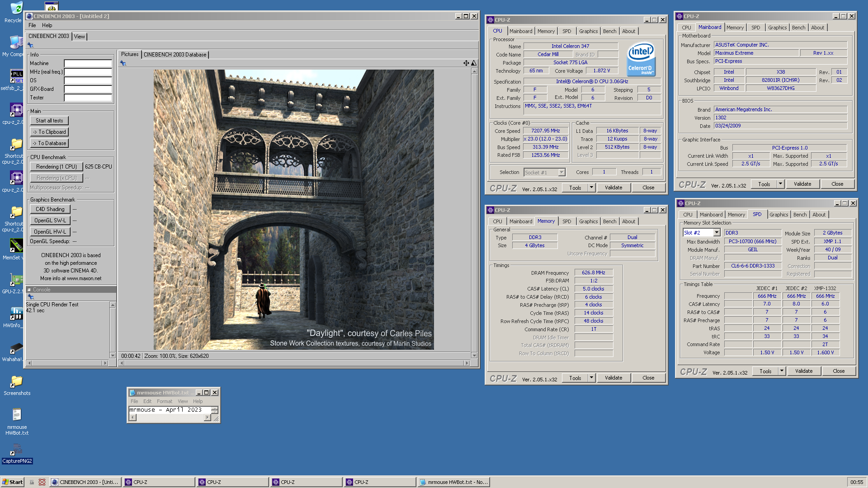Click the pin icon under the CINEBENCH 2003 tab
Viewport: 868px width, 488px height.
[x=31, y=45]
